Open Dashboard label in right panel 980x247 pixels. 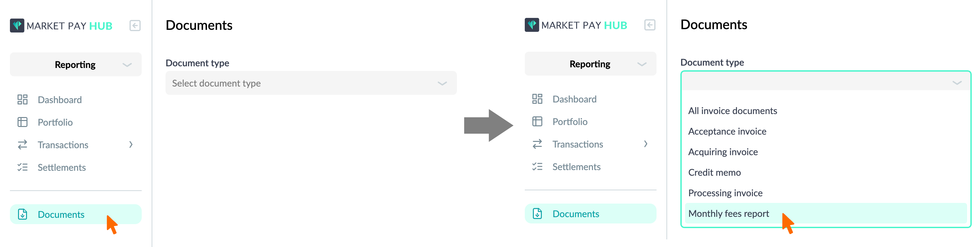tap(574, 99)
